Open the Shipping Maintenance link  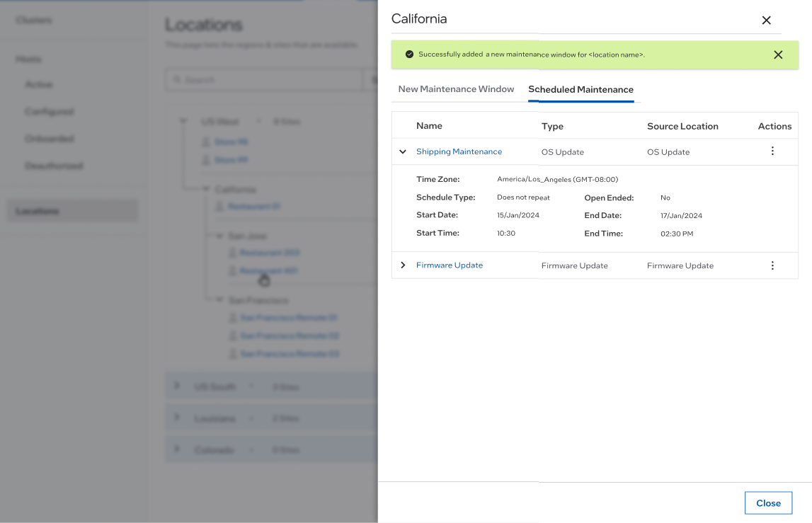pos(459,151)
